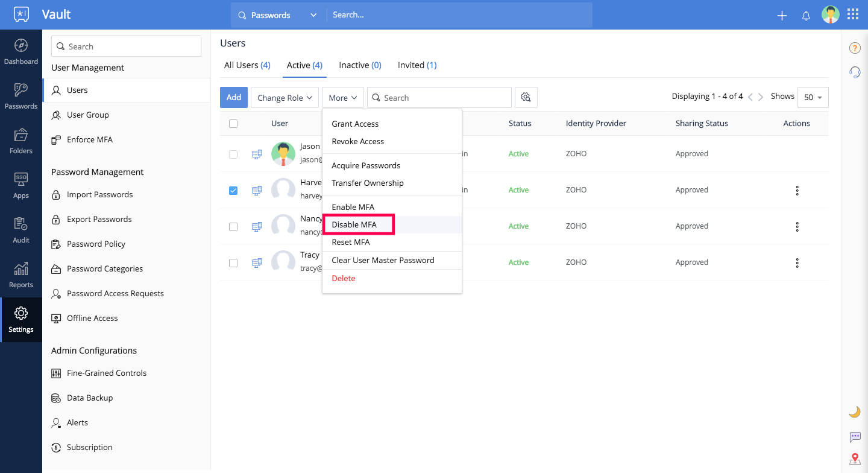Click the Add user button
The image size is (868, 473).
(233, 97)
